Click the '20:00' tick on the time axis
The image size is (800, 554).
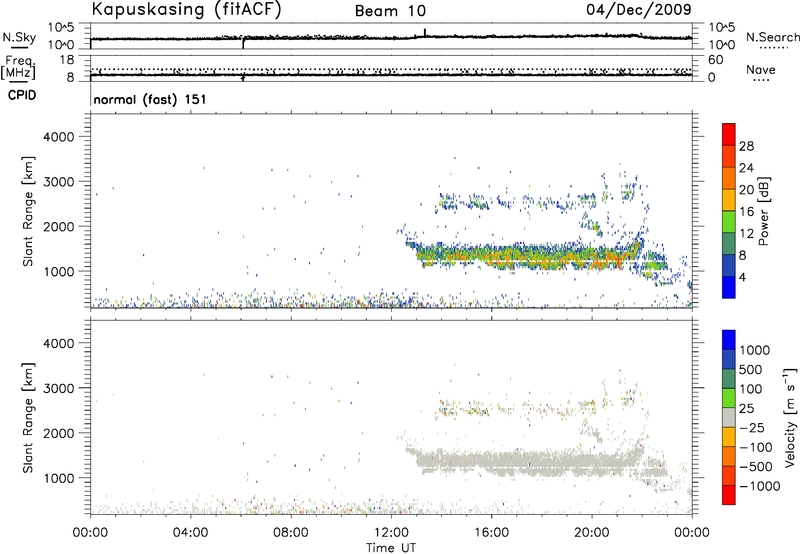click(592, 532)
